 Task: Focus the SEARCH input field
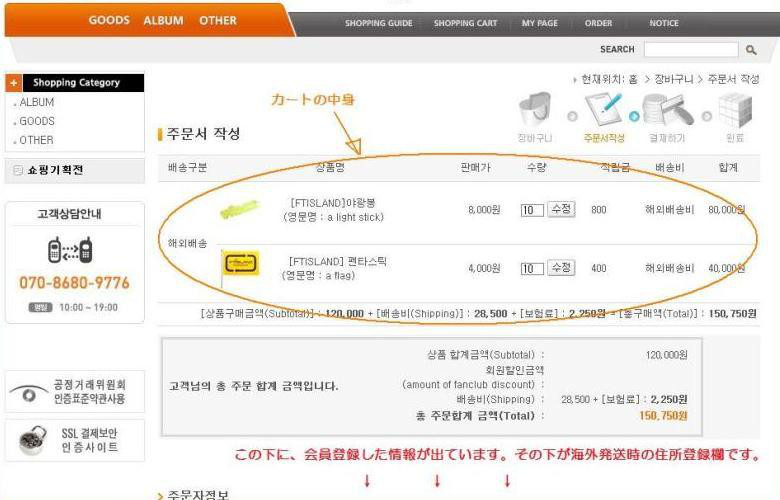click(x=691, y=49)
